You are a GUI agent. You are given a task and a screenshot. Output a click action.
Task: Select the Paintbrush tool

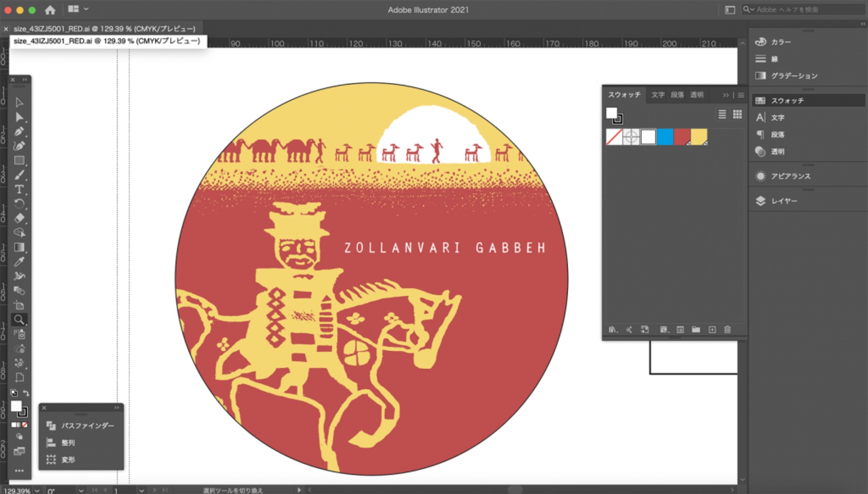click(19, 175)
